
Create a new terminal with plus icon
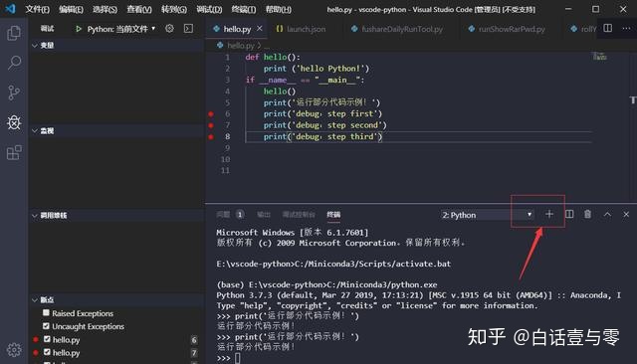coord(549,214)
